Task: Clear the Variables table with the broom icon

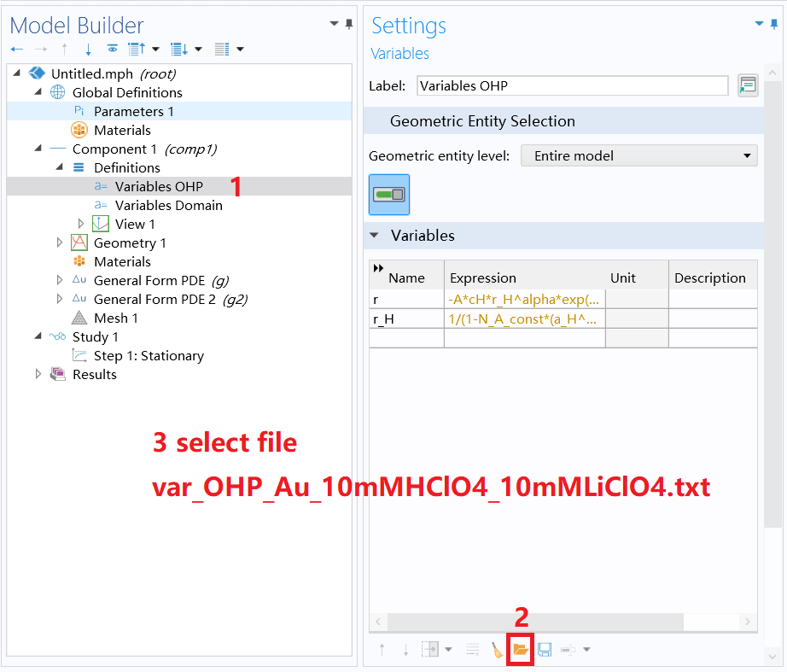Action: click(498, 649)
